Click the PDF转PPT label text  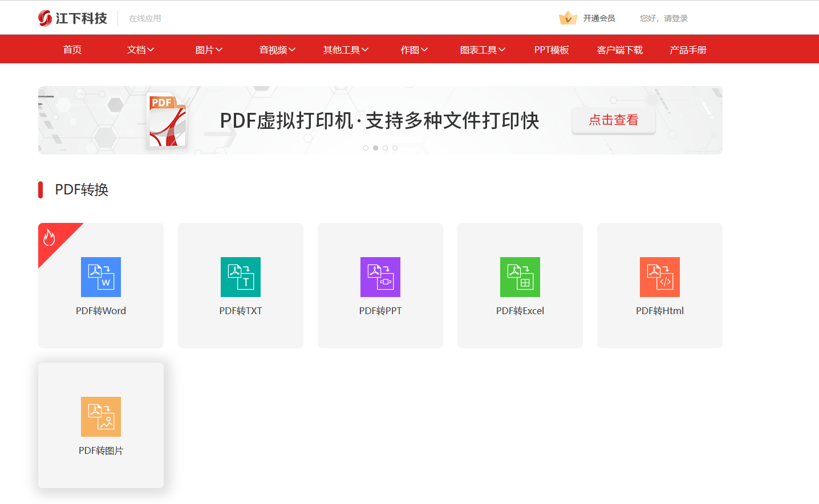[380, 311]
